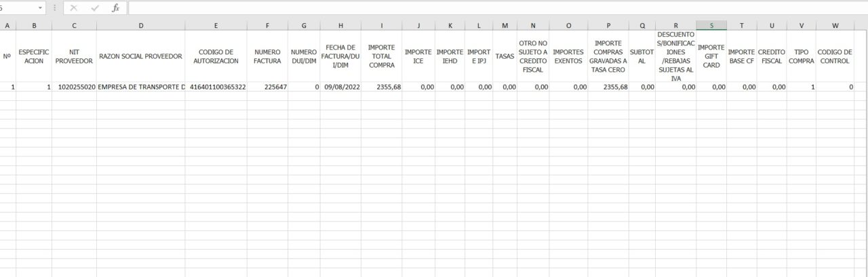868x277 pixels.
Task: Select the CODIGO DE AUTORIZACION header cell
Action: (216, 56)
